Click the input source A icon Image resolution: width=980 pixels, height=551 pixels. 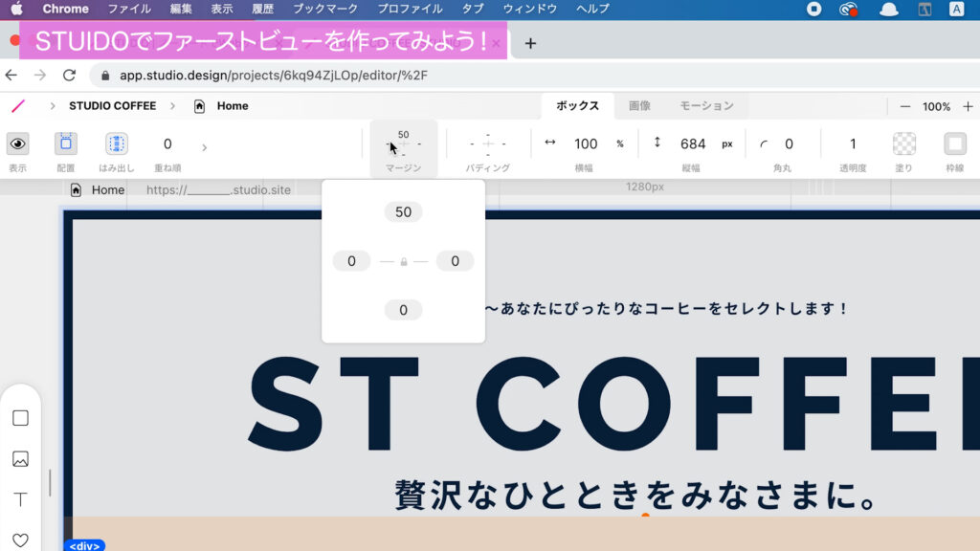point(956,9)
